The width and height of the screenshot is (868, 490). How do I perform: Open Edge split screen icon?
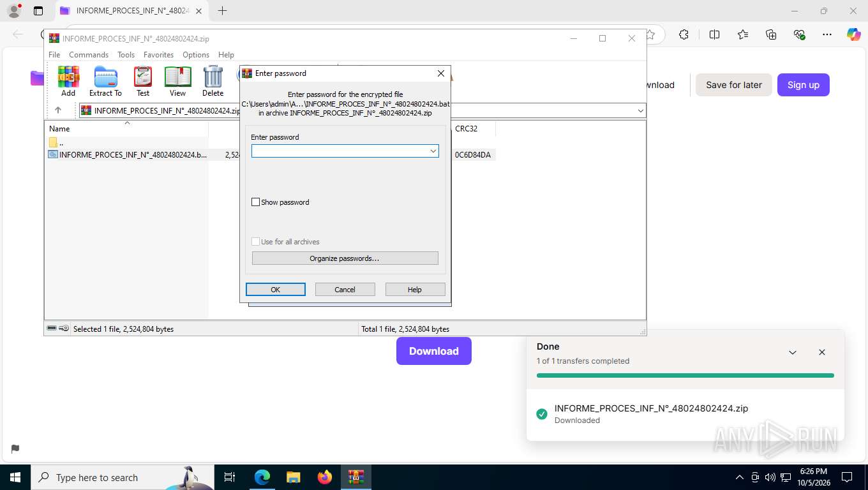[714, 34]
